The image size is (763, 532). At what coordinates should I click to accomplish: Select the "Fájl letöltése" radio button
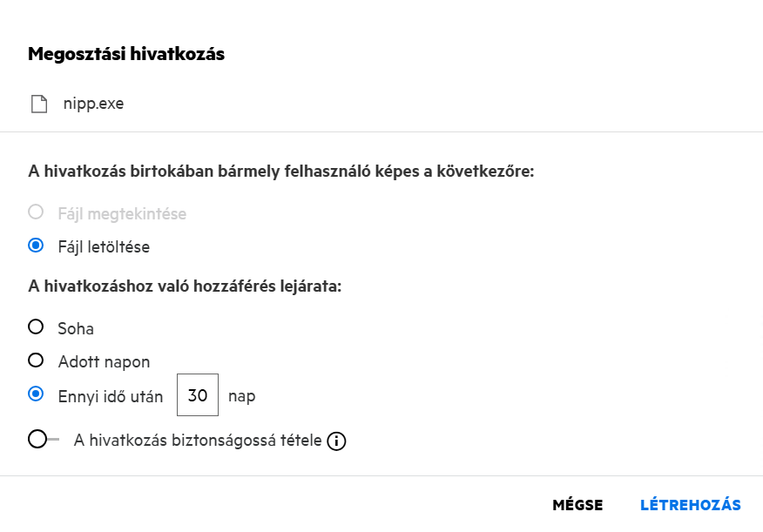coord(36,246)
